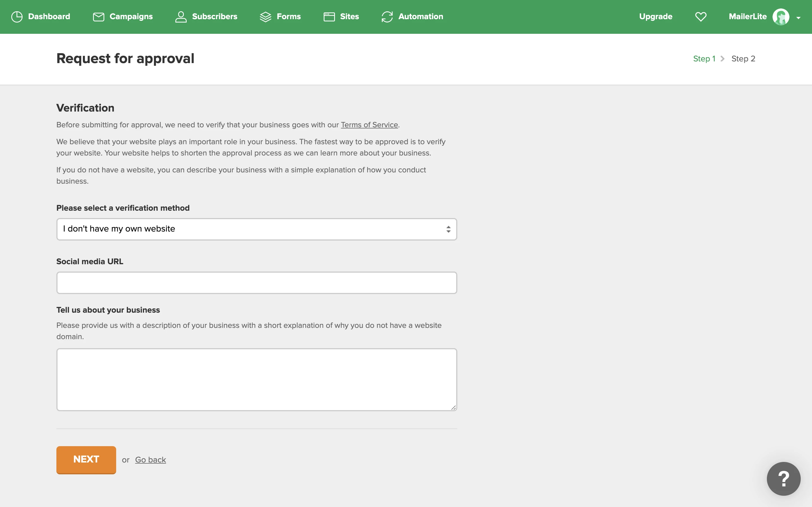Open the Campaigns menu item
The height and width of the screenshot is (507, 812).
click(131, 17)
